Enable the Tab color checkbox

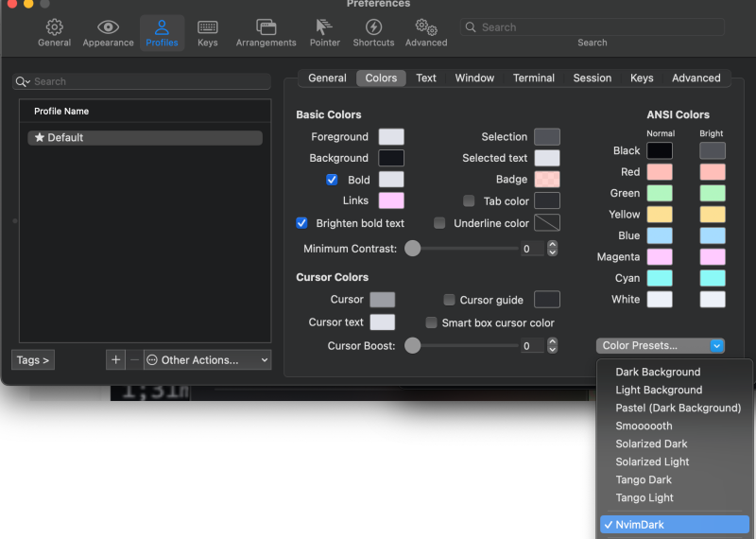tap(469, 200)
